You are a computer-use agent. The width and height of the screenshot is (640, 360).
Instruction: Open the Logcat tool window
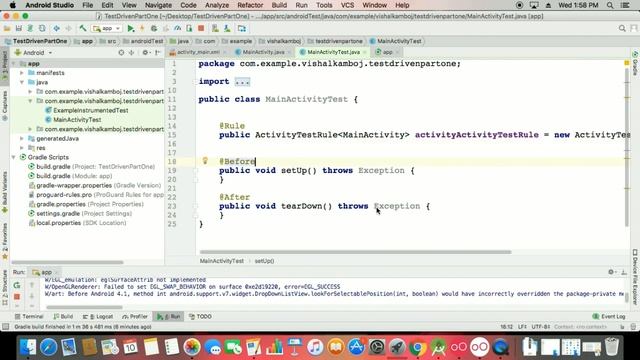tap(98, 317)
